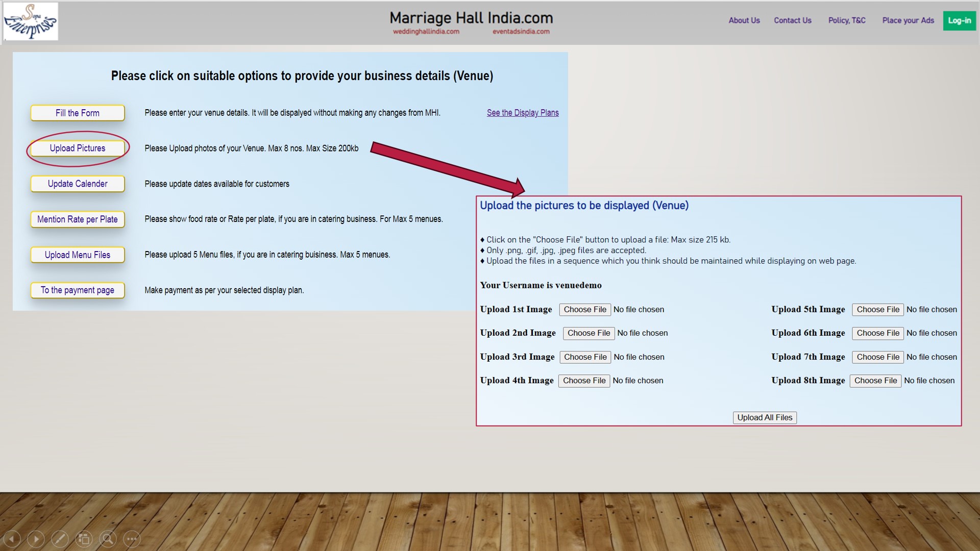Click 'Please Upload photos of your Venue' description
The width and height of the screenshot is (980, 551).
252,148
